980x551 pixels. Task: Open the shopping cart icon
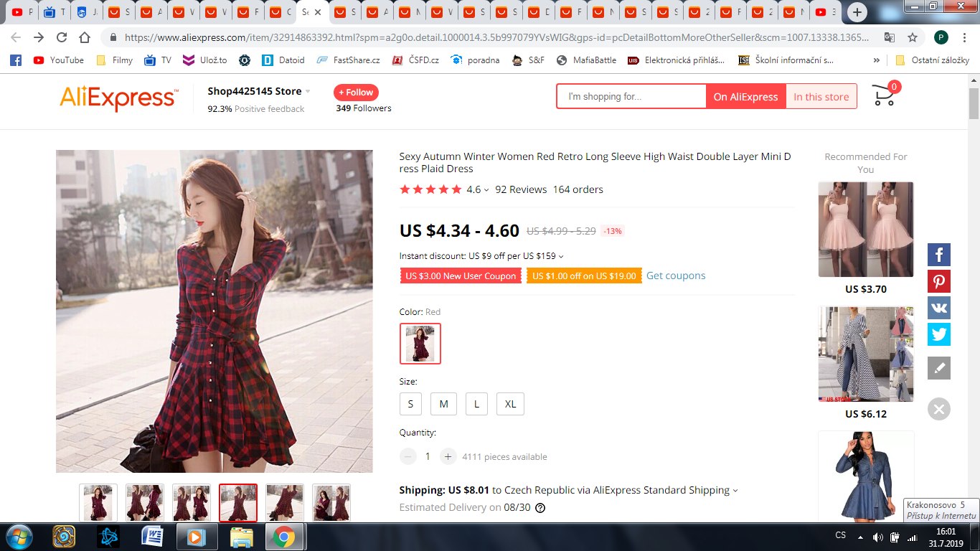(883, 96)
